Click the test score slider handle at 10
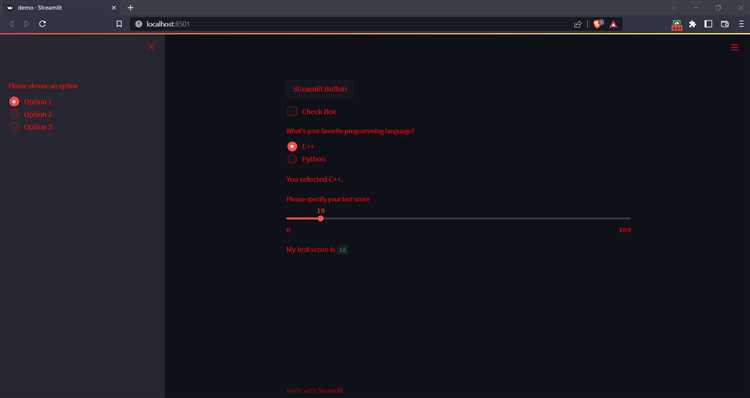Screen dimensions: 750x398 point(320,219)
